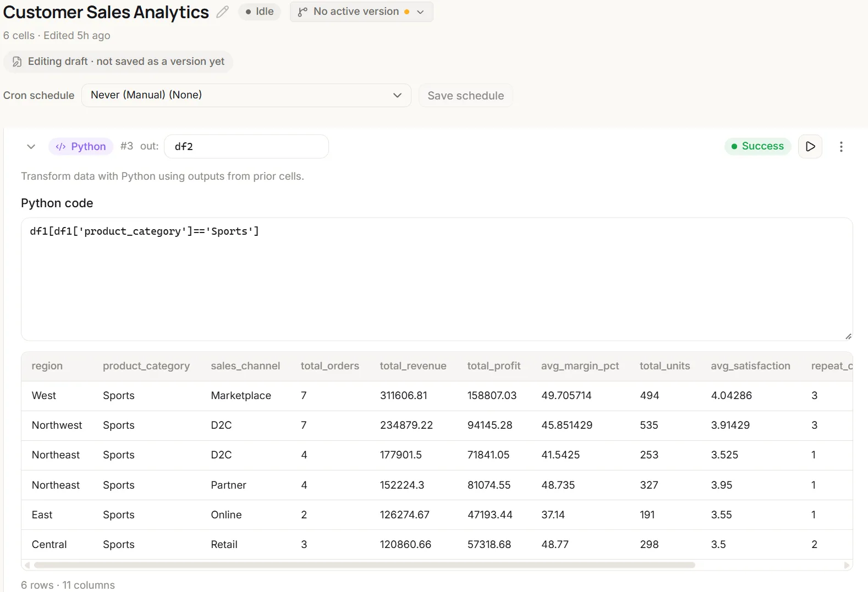Click the total_orders column header
Image resolution: width=868 pixels, height=592 pixels.
coord(330,366)
